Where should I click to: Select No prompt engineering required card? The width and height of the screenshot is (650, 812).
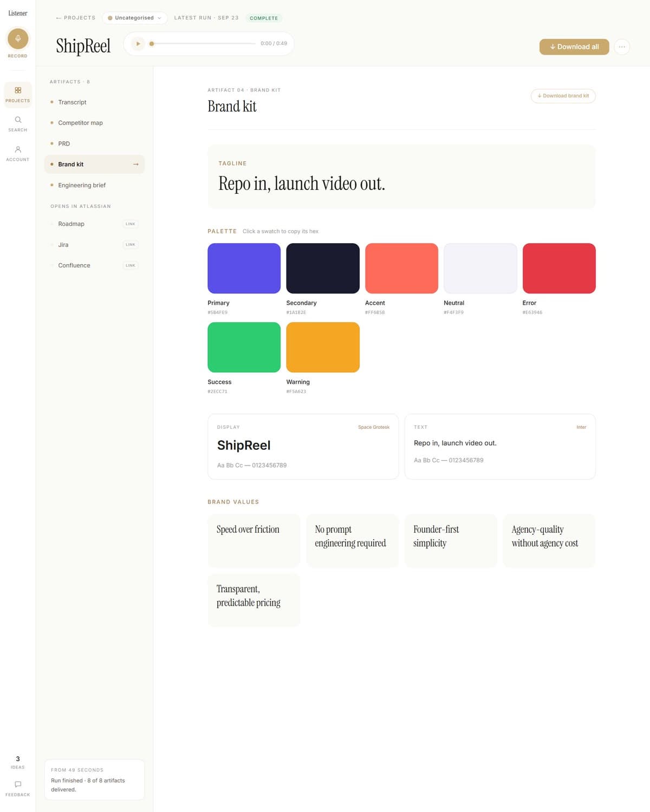pos(352,541)
